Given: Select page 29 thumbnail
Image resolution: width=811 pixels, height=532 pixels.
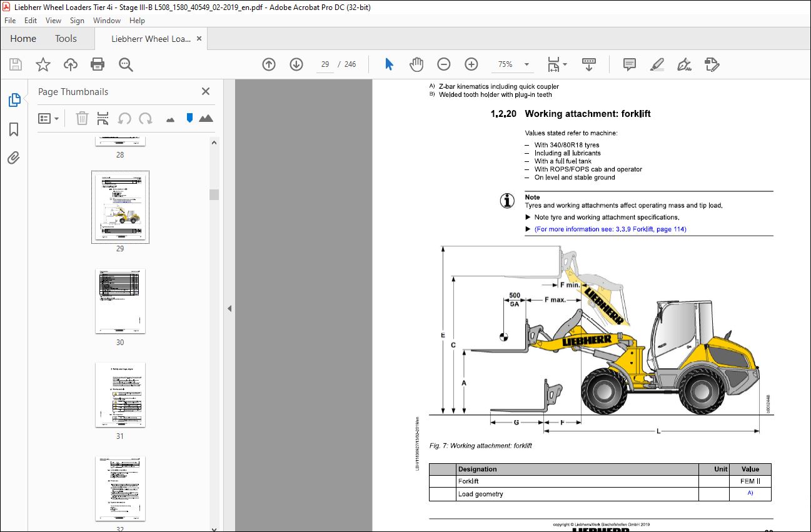Looking at the screenshot, I should [x=120, y=207].
